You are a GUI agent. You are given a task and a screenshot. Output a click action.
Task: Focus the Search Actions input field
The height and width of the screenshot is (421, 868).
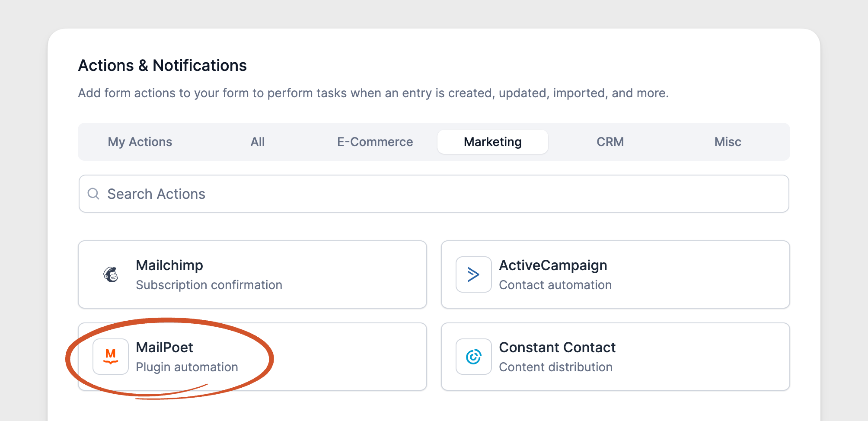(x=434, y=194)
